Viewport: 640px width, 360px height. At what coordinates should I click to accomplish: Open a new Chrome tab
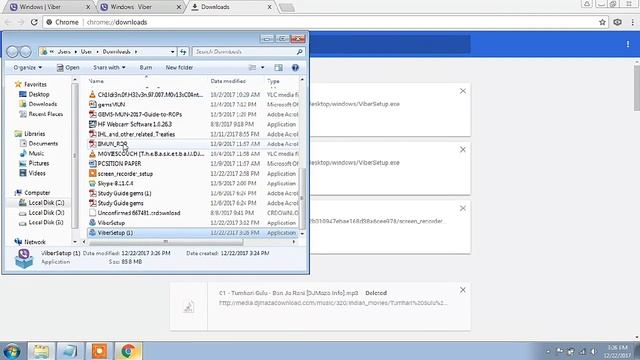point(287,7)
